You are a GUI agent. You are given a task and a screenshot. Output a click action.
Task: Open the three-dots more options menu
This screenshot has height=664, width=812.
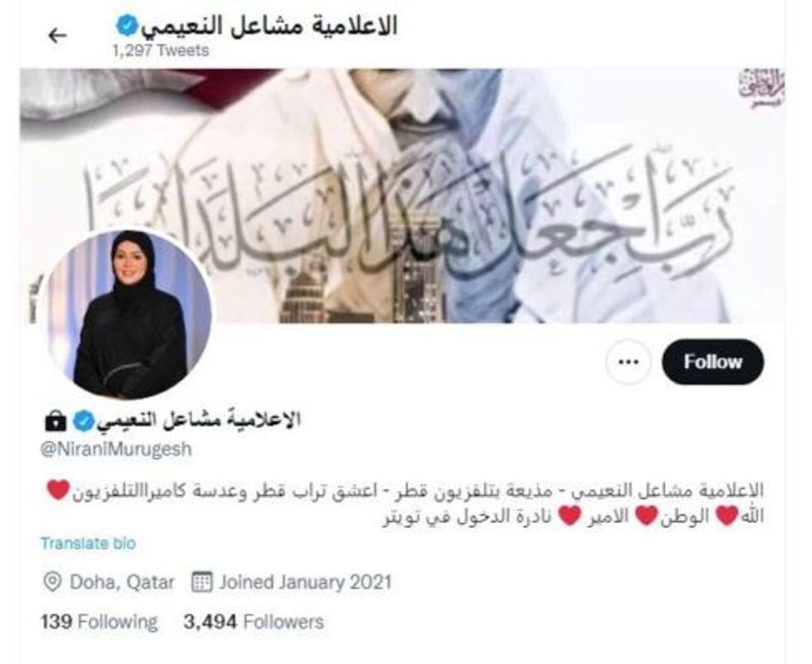coord(627,362)
